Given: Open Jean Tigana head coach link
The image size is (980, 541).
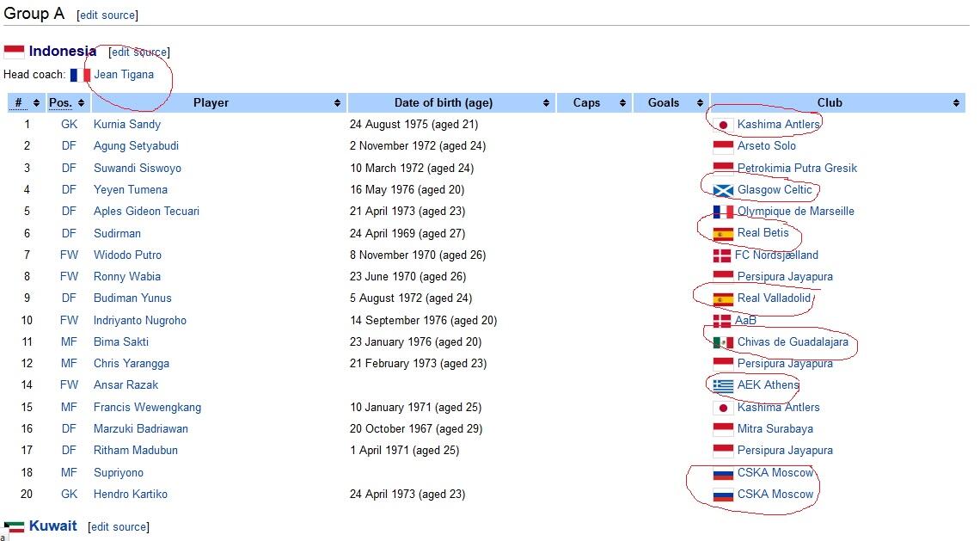Looking at the screenshot, I should click(x=124, y=75).
